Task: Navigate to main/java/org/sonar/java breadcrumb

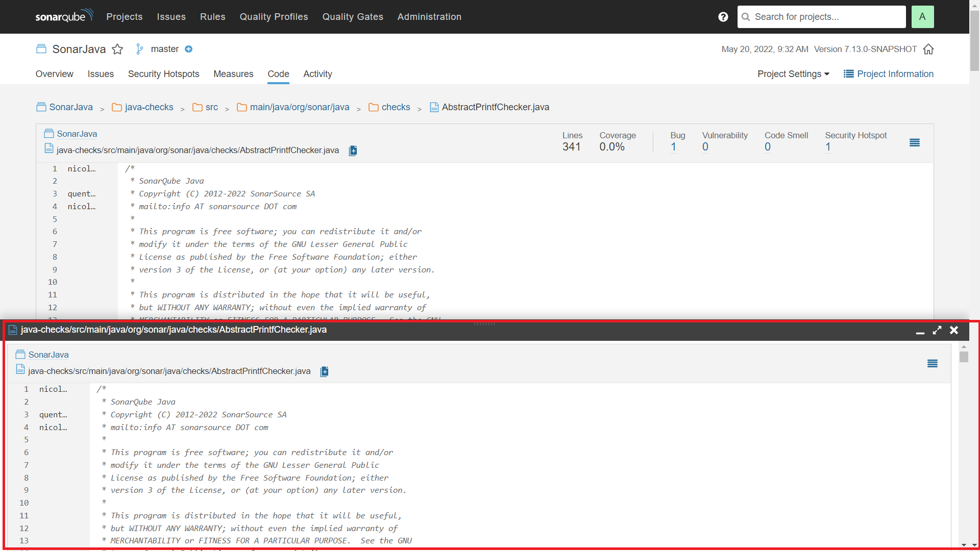Action: pyautogui.click(x=300, y=107)
